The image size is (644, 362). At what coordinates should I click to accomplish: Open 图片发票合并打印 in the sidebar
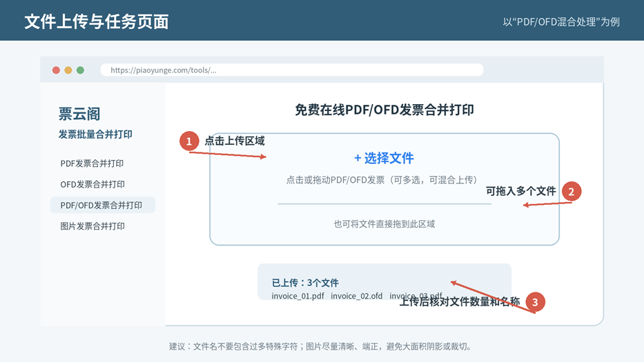click(92, 226)
